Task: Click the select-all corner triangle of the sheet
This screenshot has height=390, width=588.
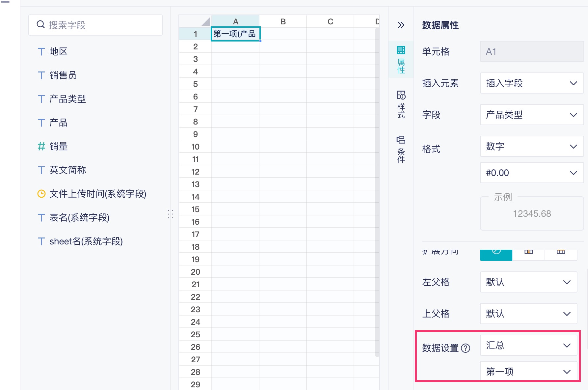Action: point(205,22)
